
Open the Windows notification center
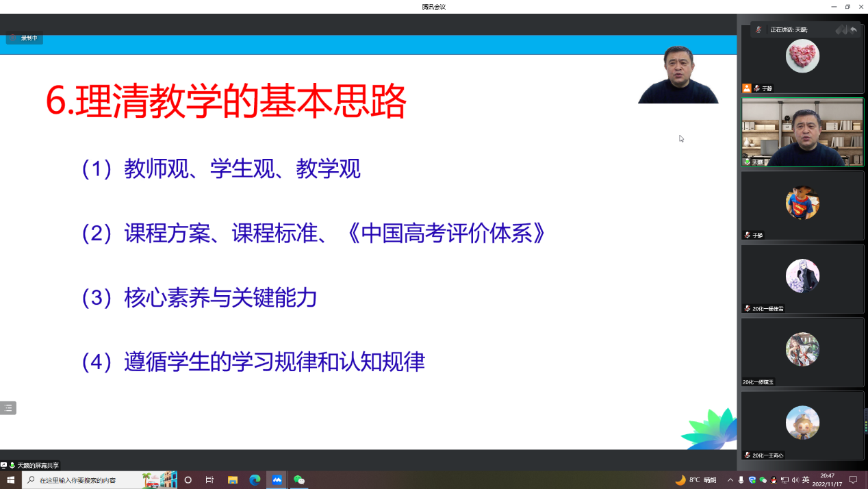[x=854, y=480]
